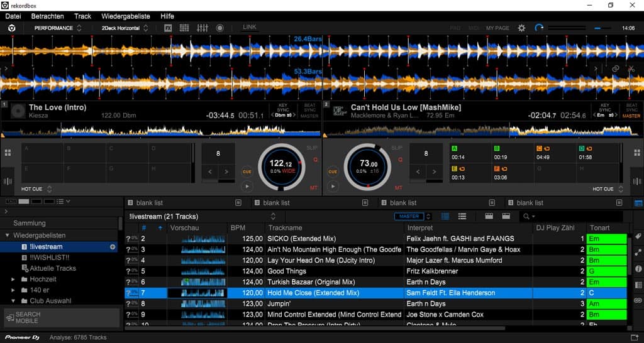Open the Track menu
Screen dimensions: 644x343
pos(82,16)
